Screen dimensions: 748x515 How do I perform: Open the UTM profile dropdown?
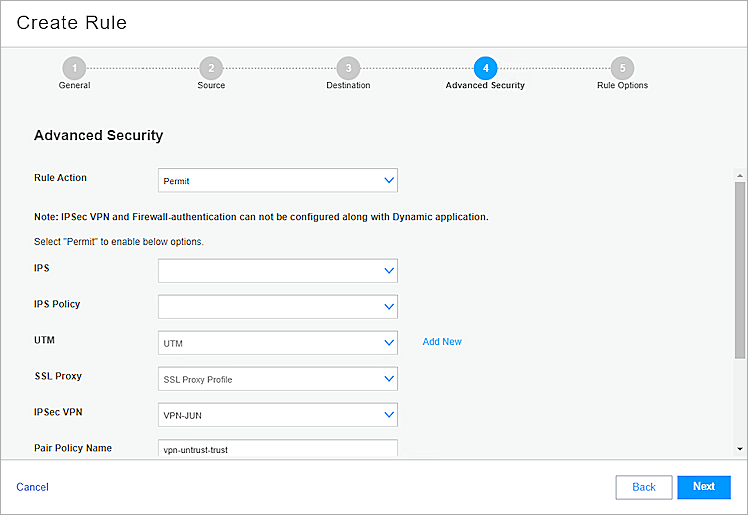coord(278,343)
